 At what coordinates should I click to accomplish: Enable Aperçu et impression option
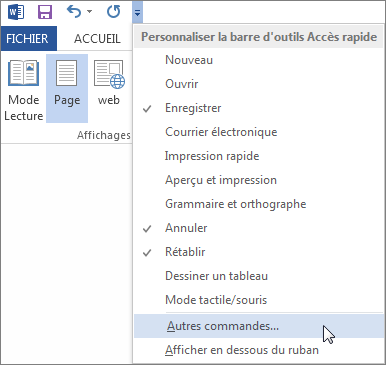pos(258,180)
